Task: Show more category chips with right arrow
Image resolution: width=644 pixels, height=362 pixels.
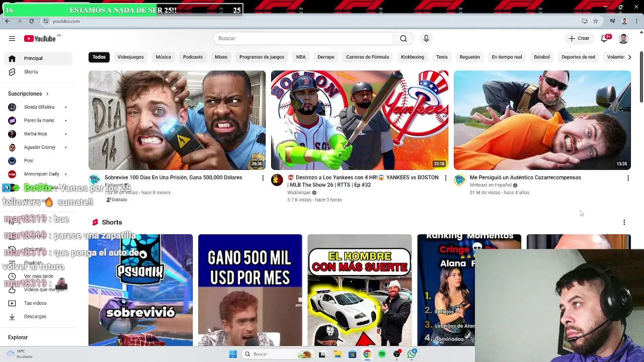Action: [x=629, y=57]
